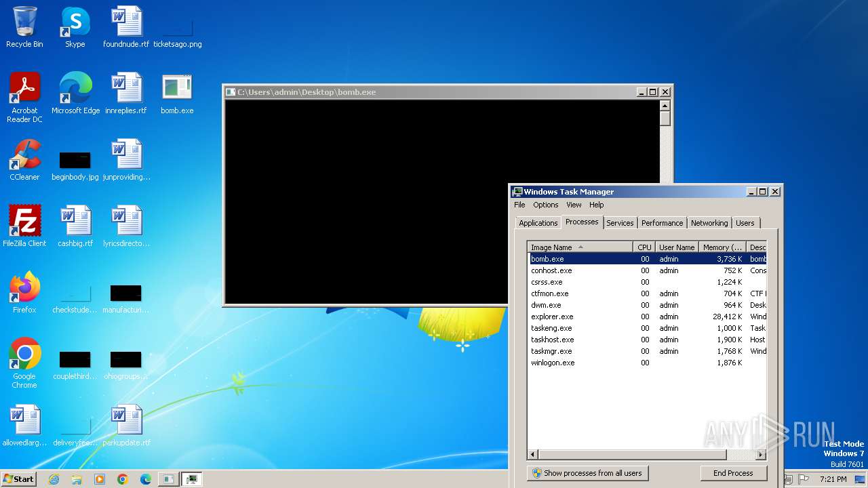Viewport: 868px width, 488px height.
Task: Select innreplies.rtf document icon
Action: pos(126,94)
